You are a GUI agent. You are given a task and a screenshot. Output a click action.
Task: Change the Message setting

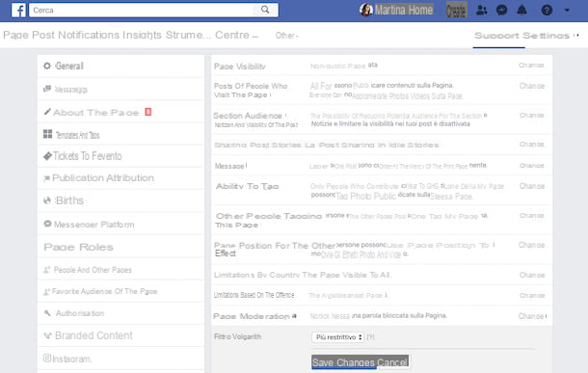click(532, 166)
